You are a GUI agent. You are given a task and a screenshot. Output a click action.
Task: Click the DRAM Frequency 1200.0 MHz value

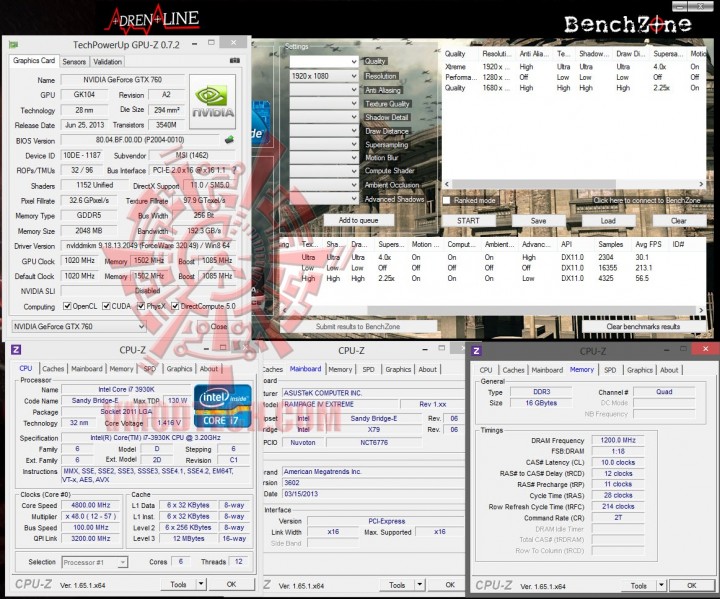(618, 440)
